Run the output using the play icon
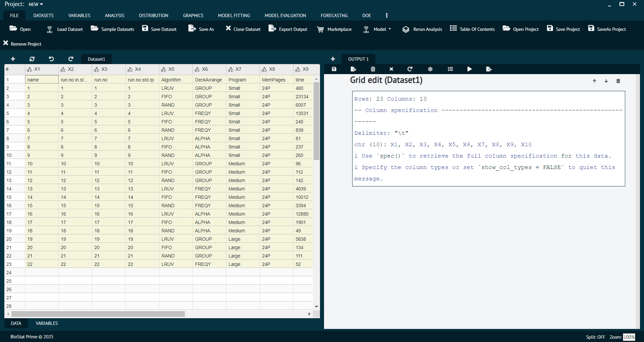 [469, 69]
